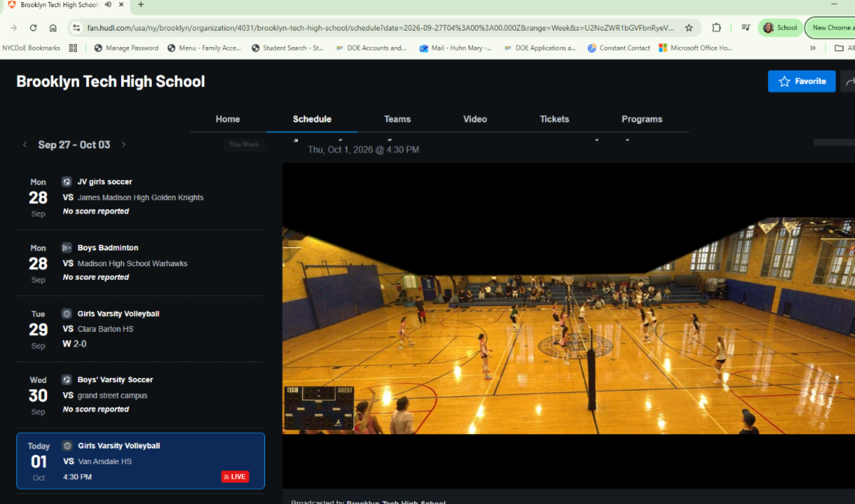Jump to This Week button

click(x=244, y=145)
